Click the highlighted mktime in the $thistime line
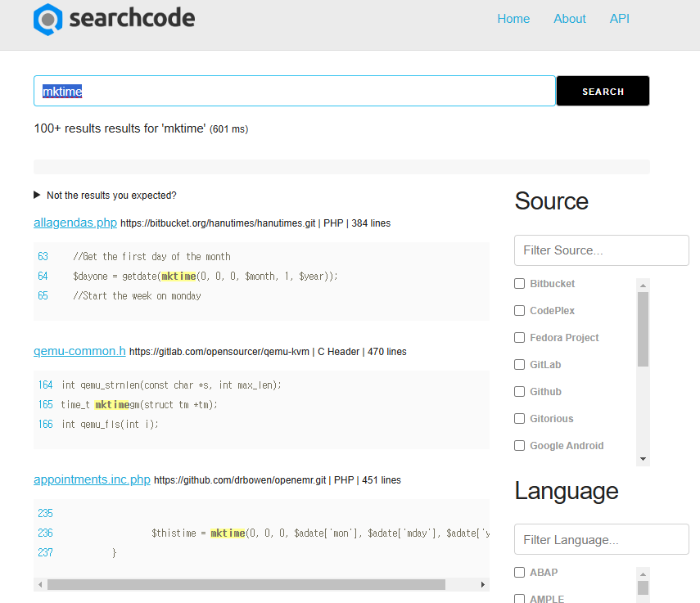 (228, 533)
